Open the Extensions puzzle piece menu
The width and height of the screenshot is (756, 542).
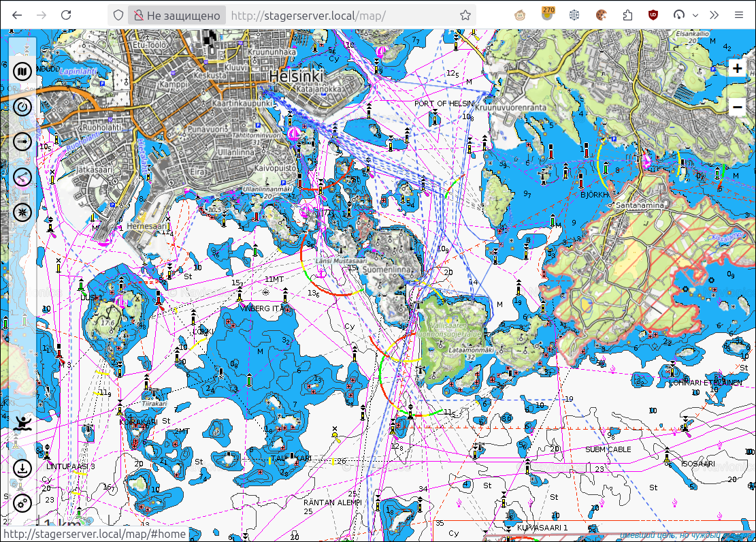click(627, 15)
